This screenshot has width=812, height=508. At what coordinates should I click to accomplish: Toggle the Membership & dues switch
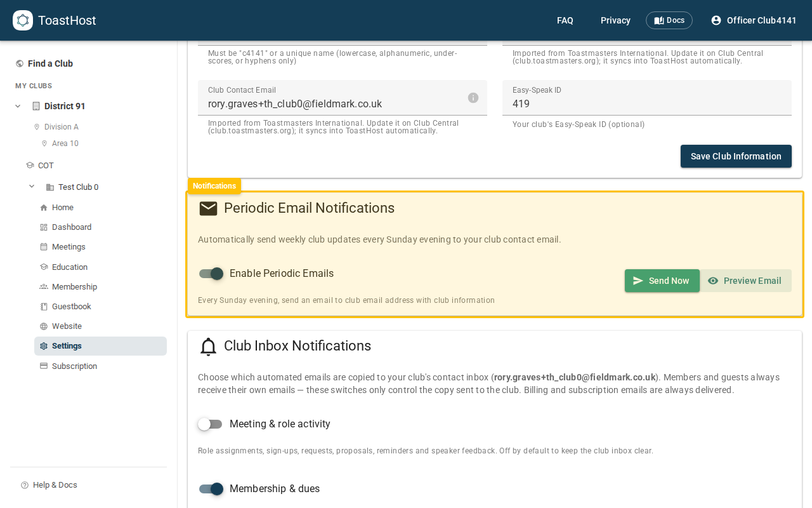click(211, 489)
